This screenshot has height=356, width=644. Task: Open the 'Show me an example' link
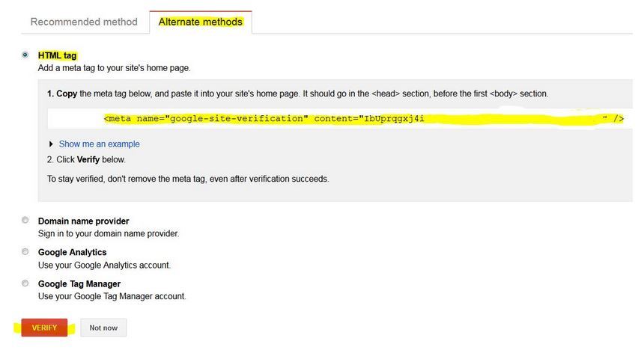(99, 144)
